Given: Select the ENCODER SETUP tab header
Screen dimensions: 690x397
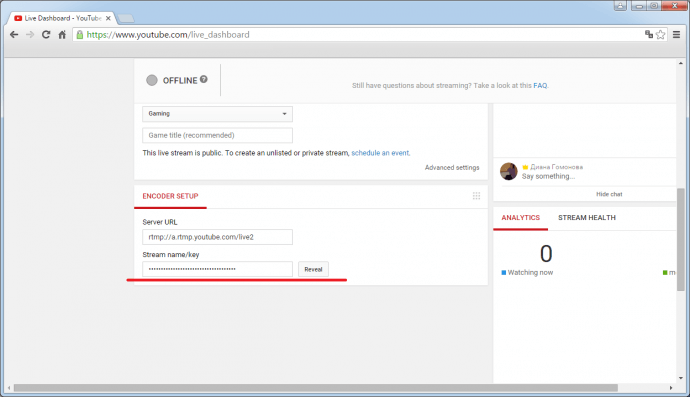Looking at the screenshot, I should [x=170, y=196].
